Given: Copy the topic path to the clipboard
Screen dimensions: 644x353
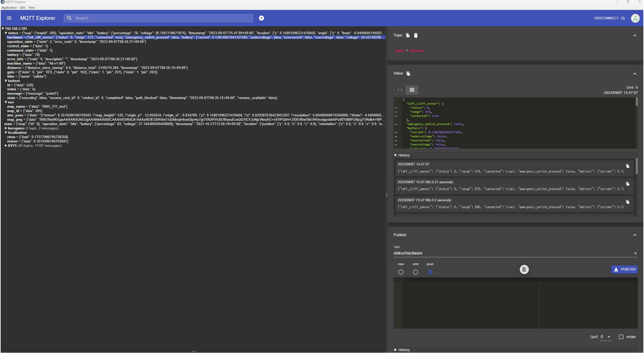Looking at the screenshot, I should point(408,35).
